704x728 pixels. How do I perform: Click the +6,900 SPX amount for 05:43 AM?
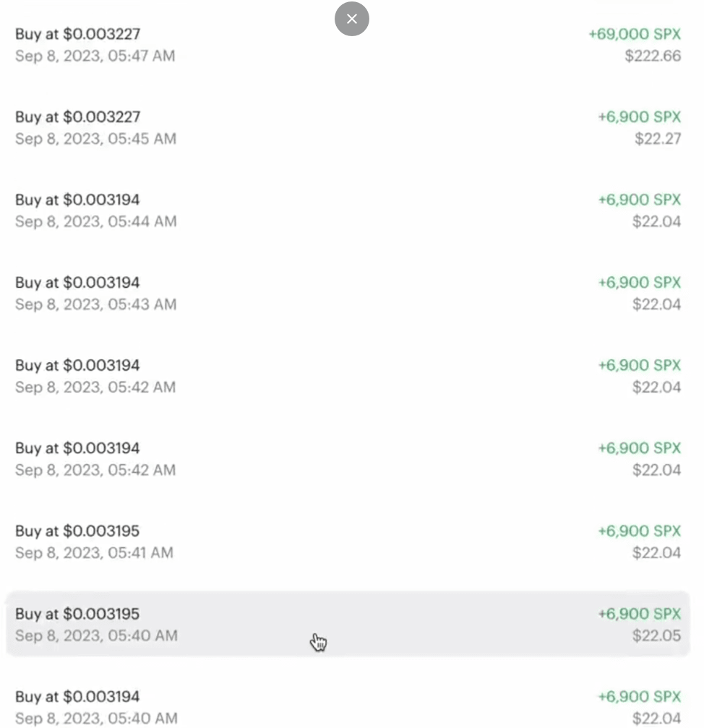[639, 282]
